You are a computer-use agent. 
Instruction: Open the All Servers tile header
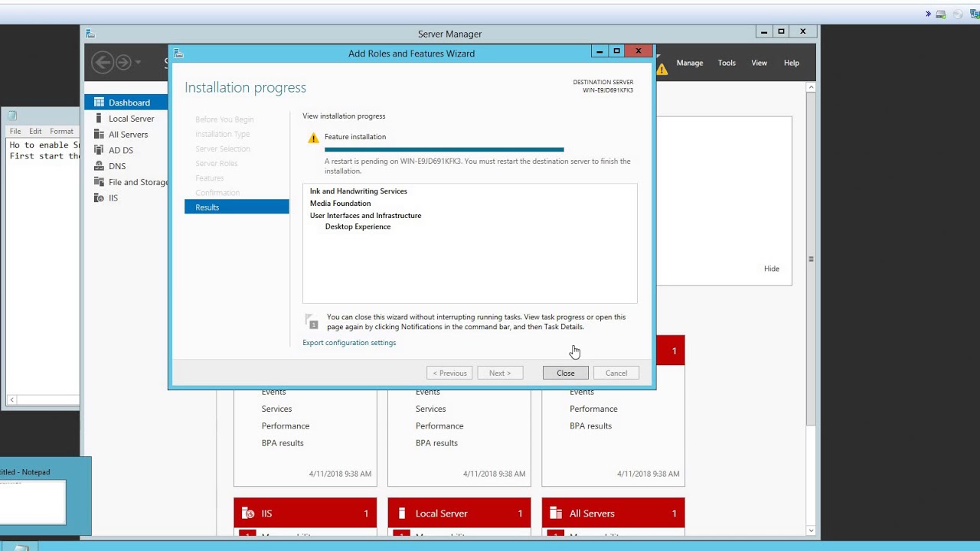click(612, 513)
